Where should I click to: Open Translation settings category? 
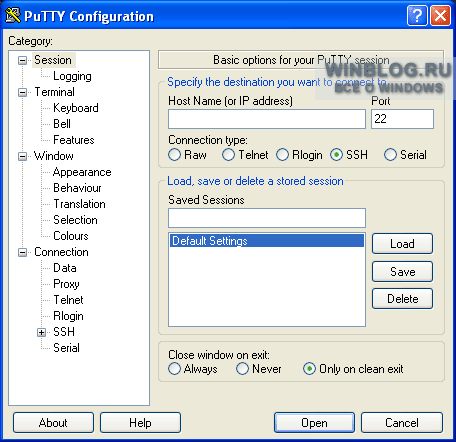click(79, 204)
